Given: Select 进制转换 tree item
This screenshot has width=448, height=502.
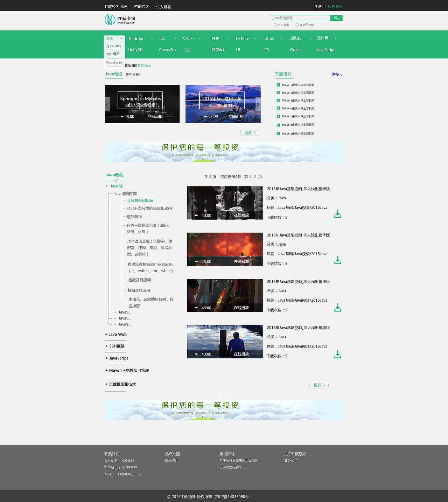Looking at the screenshot, I should coord(134,216).
